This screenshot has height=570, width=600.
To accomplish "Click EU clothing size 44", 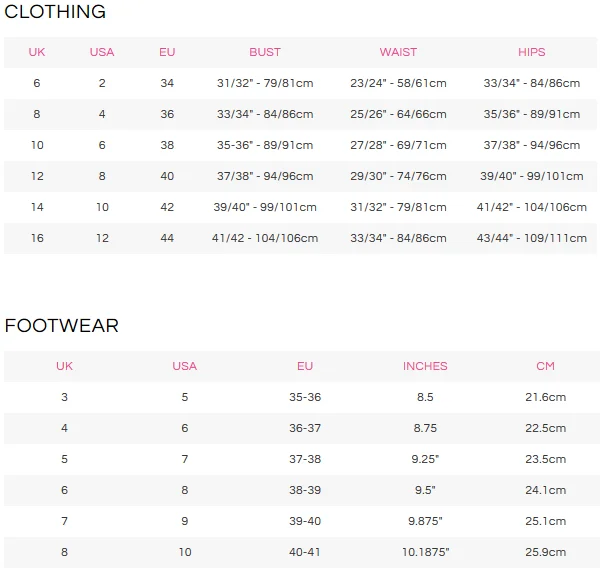I will click(167, 238).
